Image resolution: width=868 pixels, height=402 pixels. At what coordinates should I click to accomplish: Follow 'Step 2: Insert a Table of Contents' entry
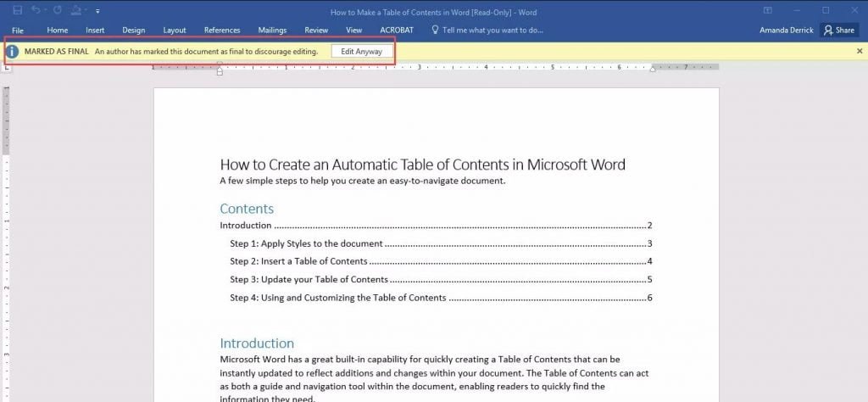(298, 261)
